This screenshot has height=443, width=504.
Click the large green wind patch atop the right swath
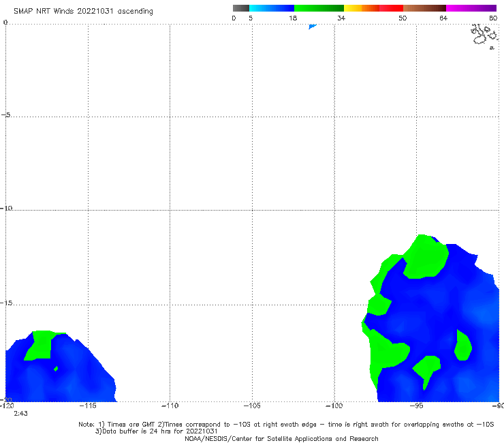(x=426, y=257)
